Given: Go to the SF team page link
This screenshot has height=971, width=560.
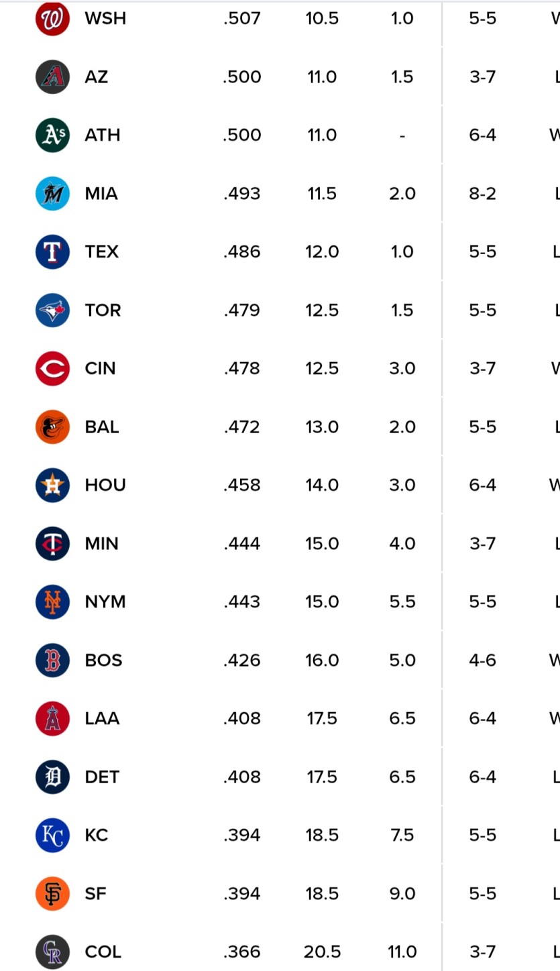Looking at the screenshot, I should (96, 893).
